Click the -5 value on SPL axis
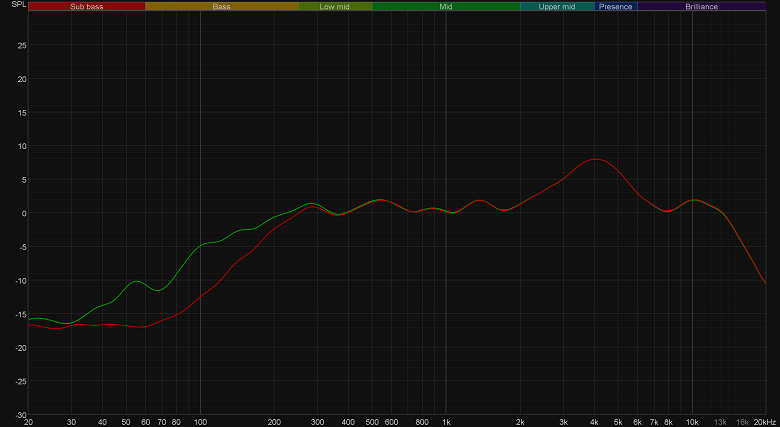Screen dimensions: 780x427 [23, 247]
